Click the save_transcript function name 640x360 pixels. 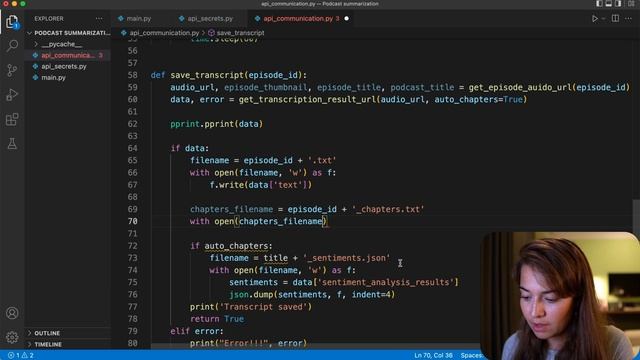click(207, 75)
